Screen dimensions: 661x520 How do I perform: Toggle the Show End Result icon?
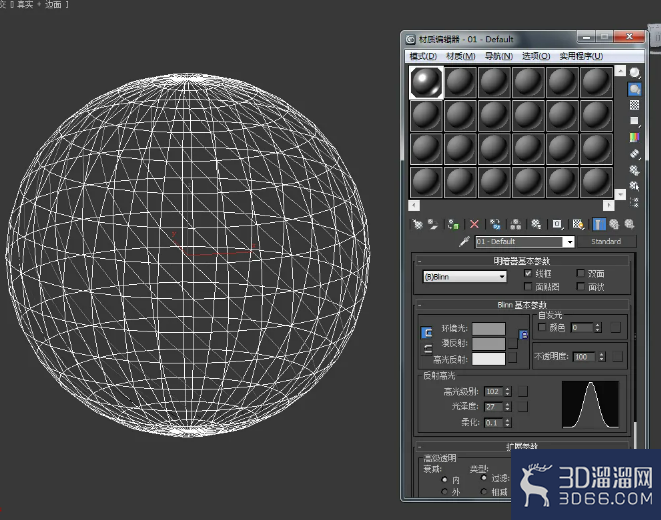coord(599,224)
